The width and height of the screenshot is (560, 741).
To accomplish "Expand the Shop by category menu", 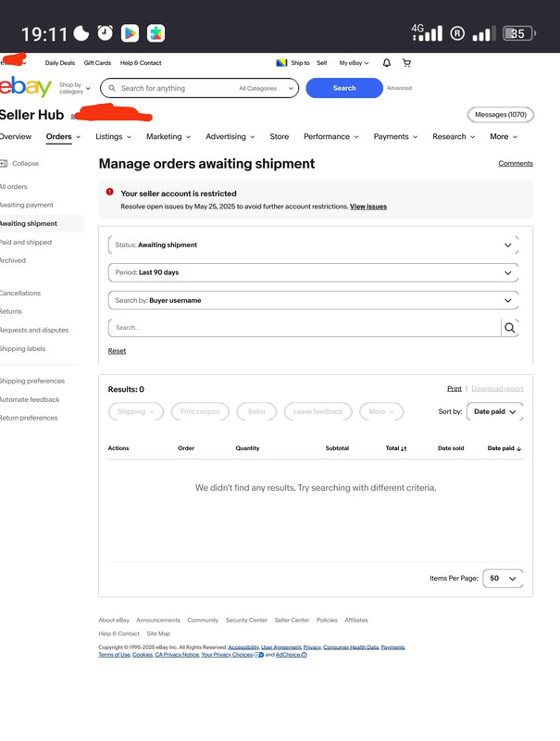I will coord(75,88).
